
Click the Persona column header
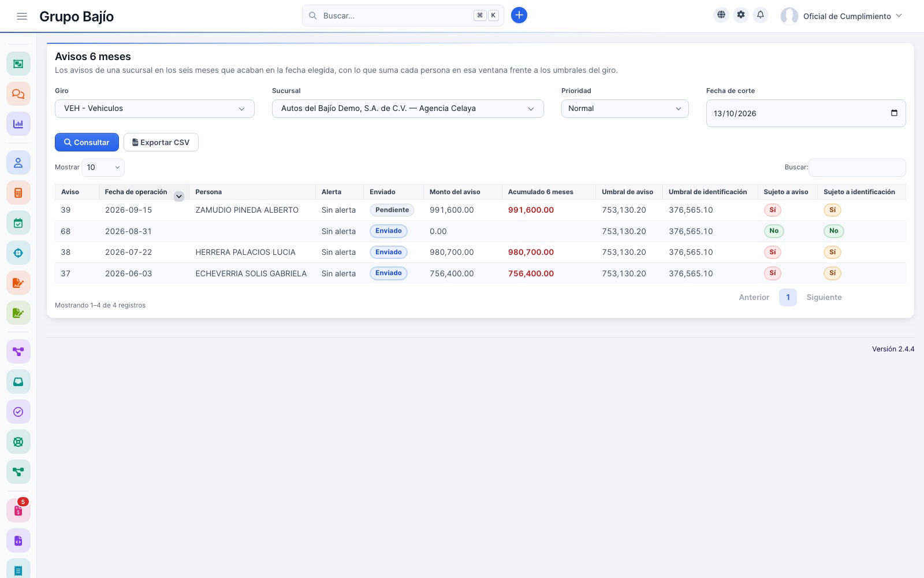[252, 192]
